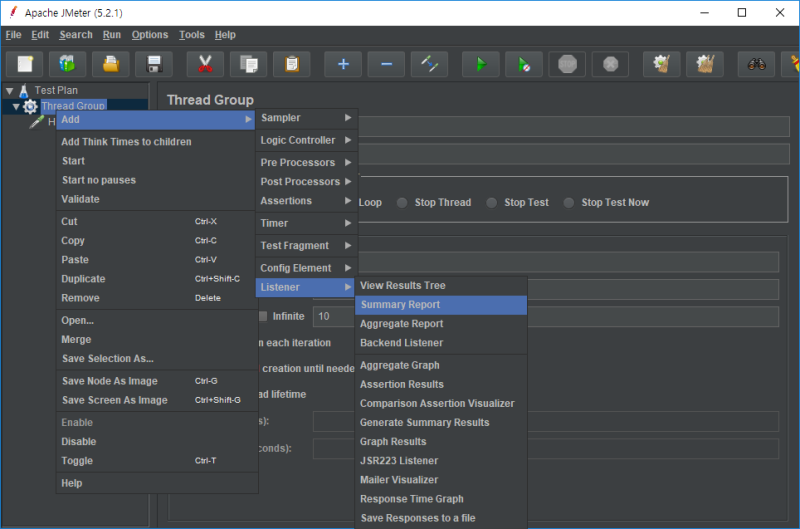Collapse the Test Plan tree node
Image resolution: width=800 pixels, height=529 pixels.
click(9, 91)
